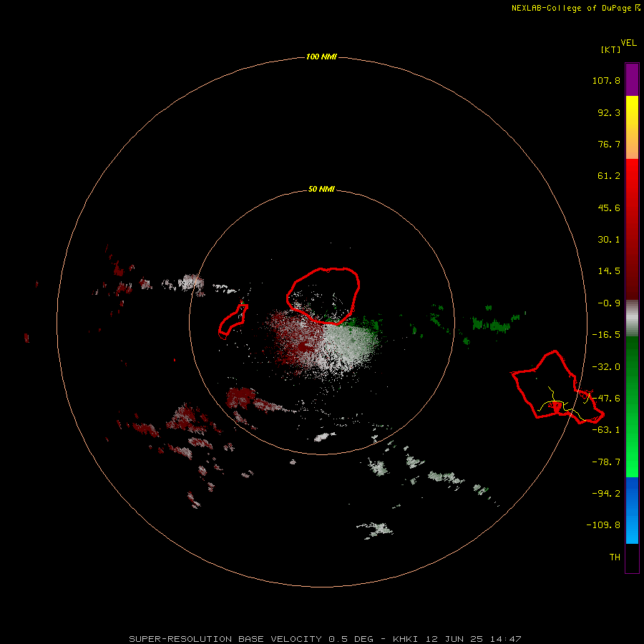The image size is (644, 644).
Task: Pick the purple segment of the velocity color bar
Action: click(632, 79)
